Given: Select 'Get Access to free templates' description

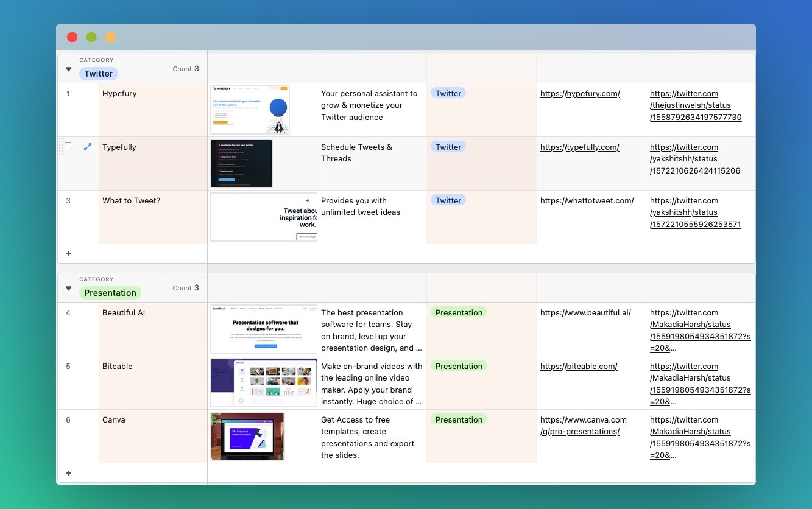Looking at the screenshot, I should (372, 438).
